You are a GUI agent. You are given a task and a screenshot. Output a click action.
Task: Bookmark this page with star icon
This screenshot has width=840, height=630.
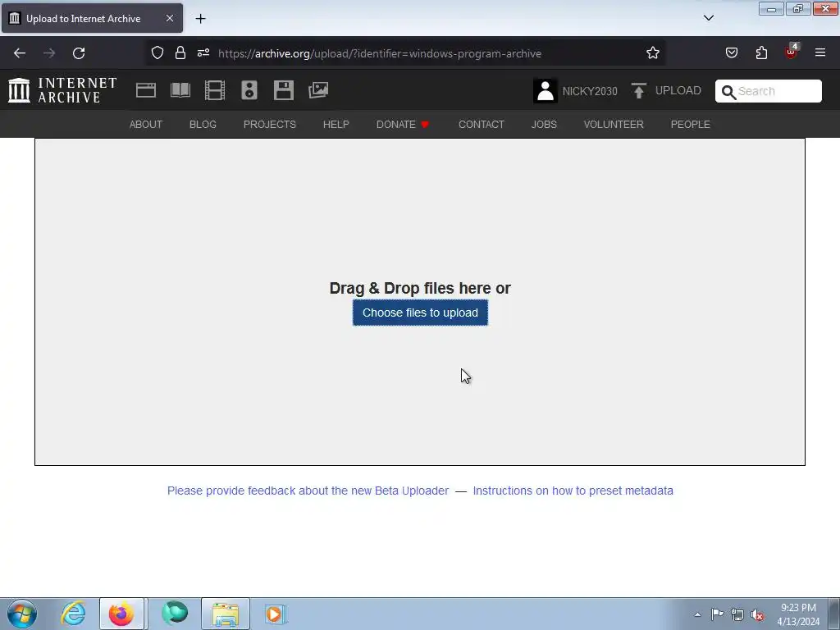[x=652, y=53]
